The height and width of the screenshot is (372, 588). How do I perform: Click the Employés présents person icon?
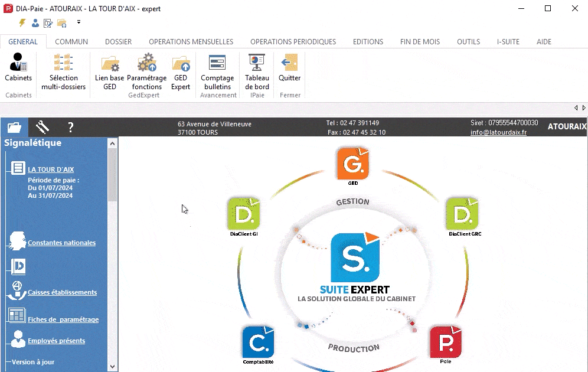[x=18, y=339]
